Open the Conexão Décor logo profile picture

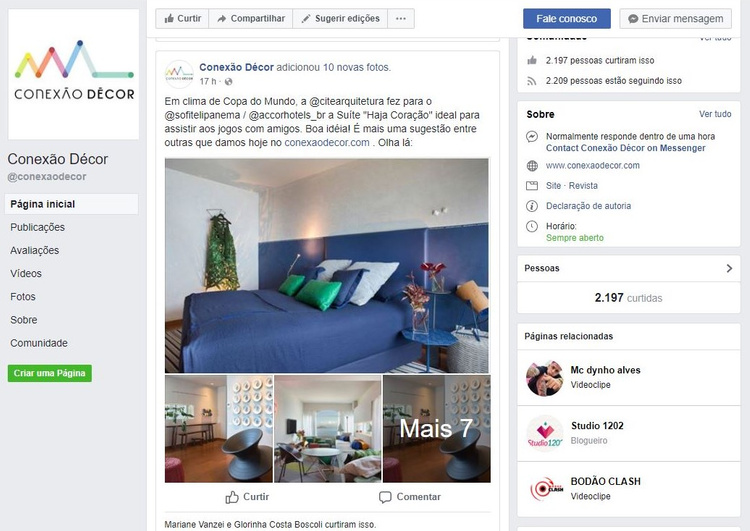click(74, 74)
